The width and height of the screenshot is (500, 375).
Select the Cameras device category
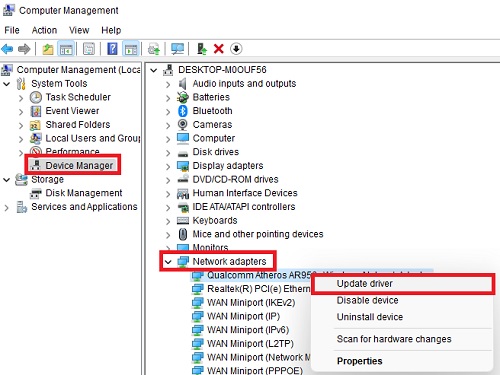[212, 124]
